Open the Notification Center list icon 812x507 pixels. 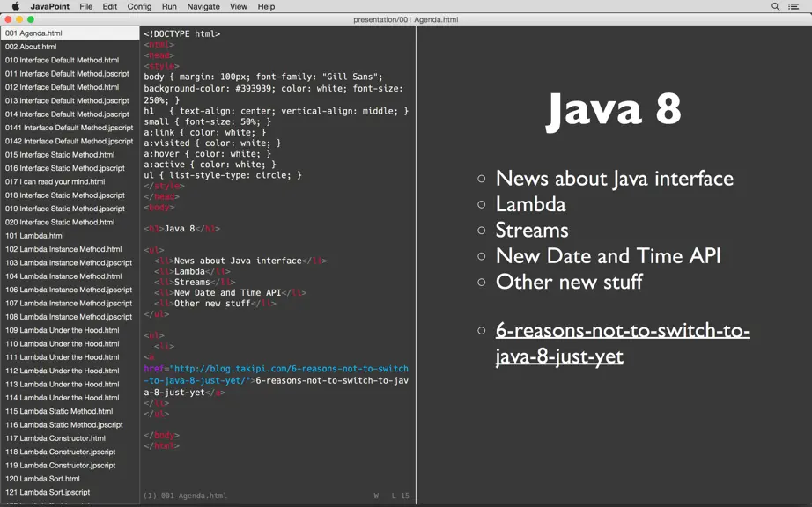[794, 6]
